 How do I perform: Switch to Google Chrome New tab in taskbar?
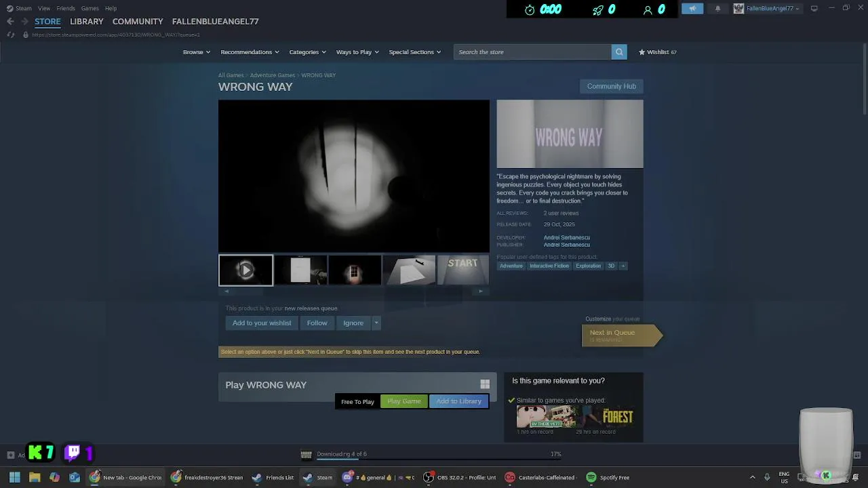pos(126,477)
